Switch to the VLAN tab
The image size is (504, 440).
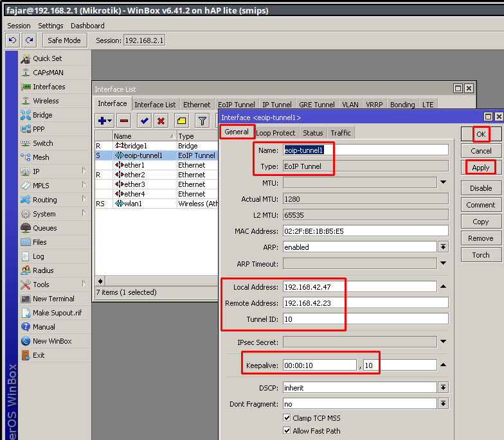pyautogui.click(x=350, y=105)
